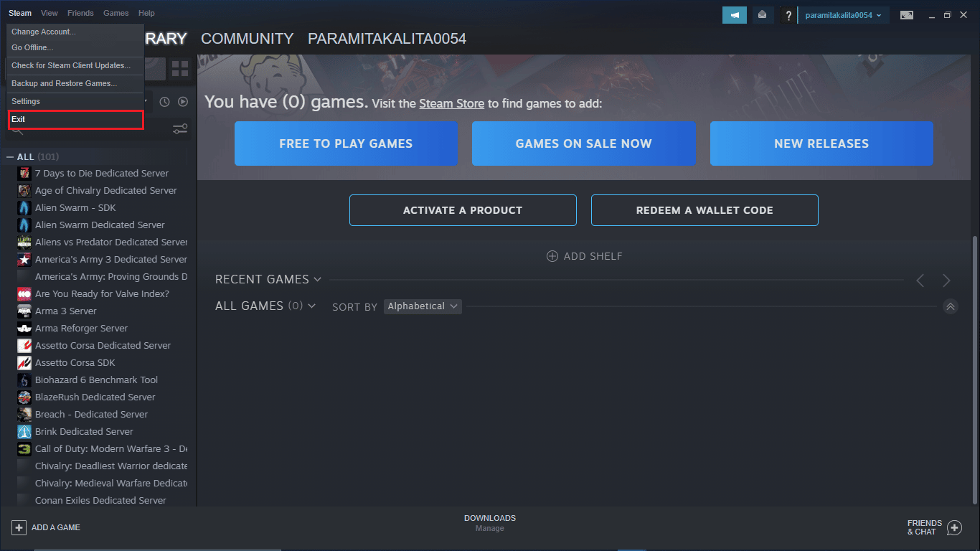The image size is (980, 551).
Task: Switch library to grid view icon
Action: coord(179,68)
